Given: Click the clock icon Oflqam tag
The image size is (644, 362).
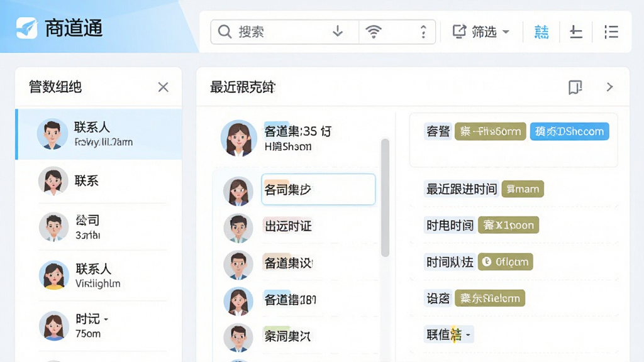Looking at the screenshot, I should pyautogui.click(x=505, y=262).
